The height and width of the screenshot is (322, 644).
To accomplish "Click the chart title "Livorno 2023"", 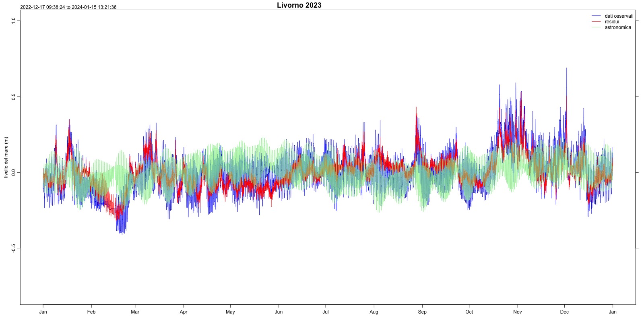I will 299,5.
